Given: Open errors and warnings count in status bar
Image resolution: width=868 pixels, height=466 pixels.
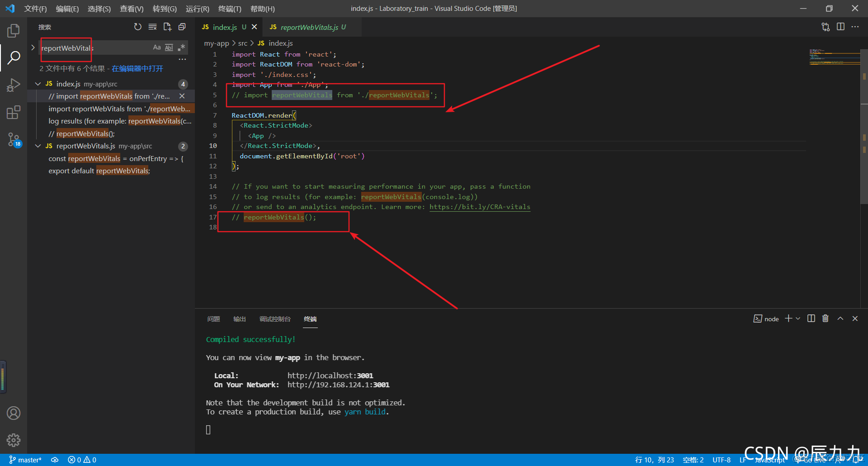Looking at the screenshot, I should (x=82, y=460).
